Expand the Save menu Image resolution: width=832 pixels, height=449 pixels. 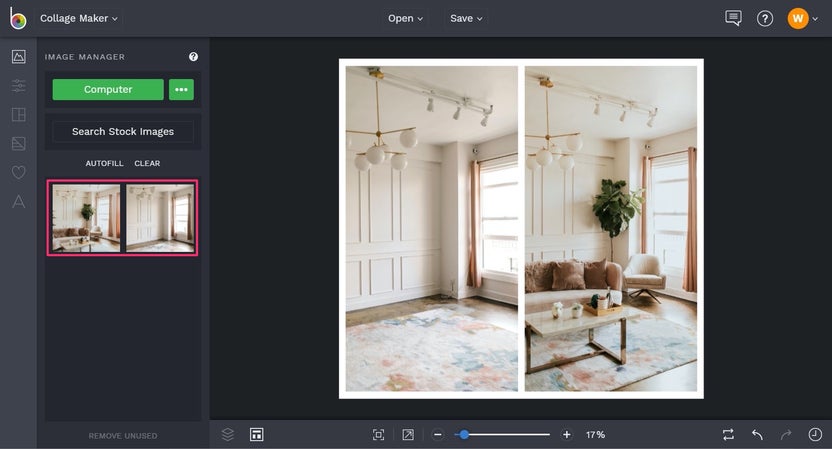coord(466,18)
